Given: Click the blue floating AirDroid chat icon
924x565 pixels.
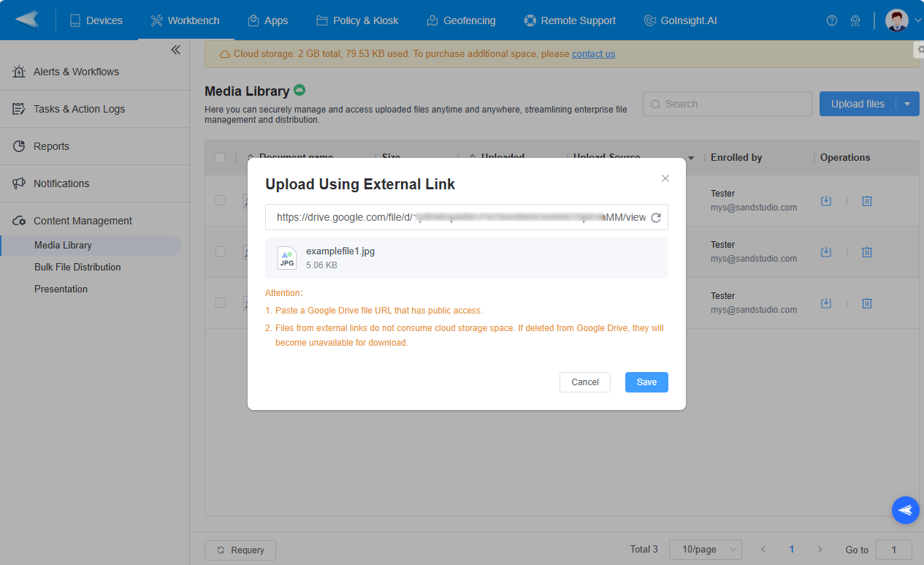Looking at the screenshot, I should [905, 510].
